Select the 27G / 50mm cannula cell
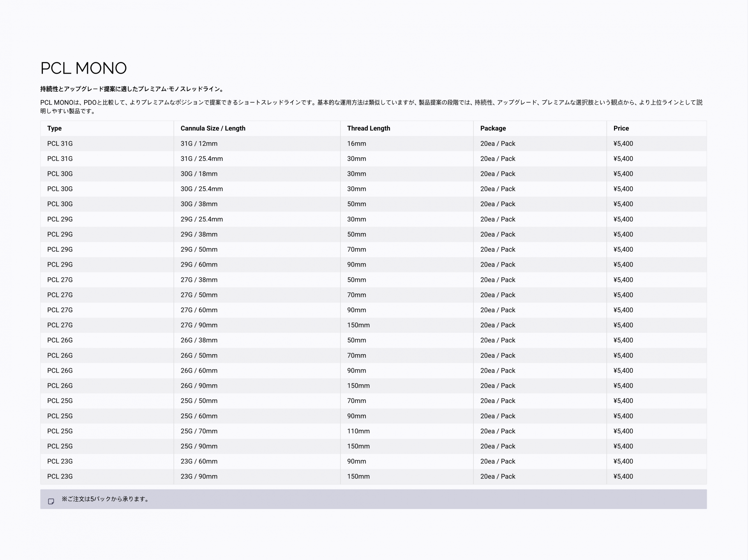Screen dimensions: 748x560 [x=257, y=295]
